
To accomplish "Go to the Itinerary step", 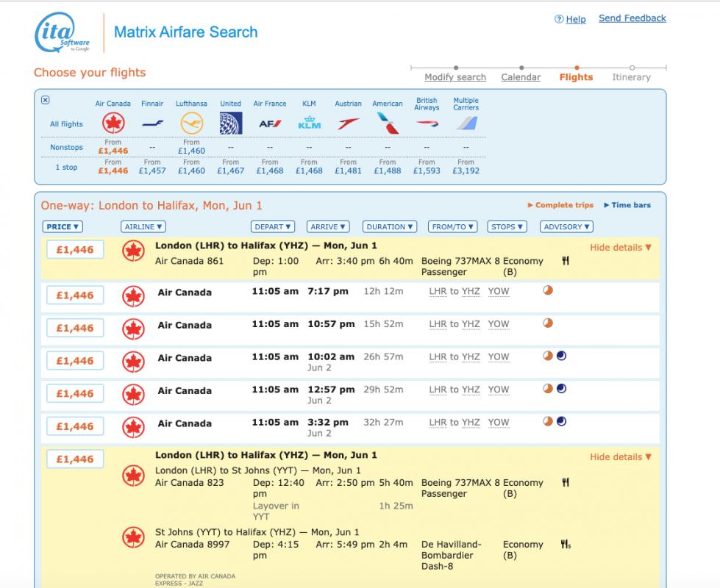I will click(x=631, y=77).
